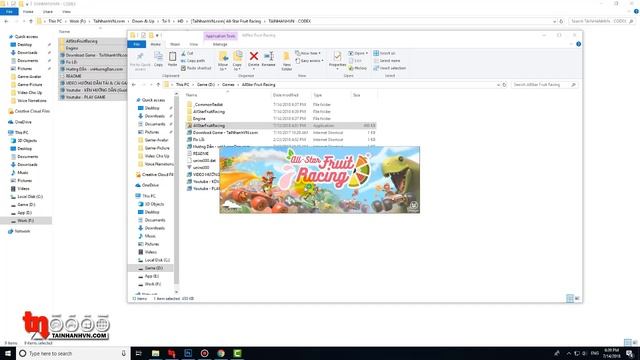The height and width of the screenshot is (360, 640).
Task: Open Properties with the checkmark icon
Action: (337, 59)
